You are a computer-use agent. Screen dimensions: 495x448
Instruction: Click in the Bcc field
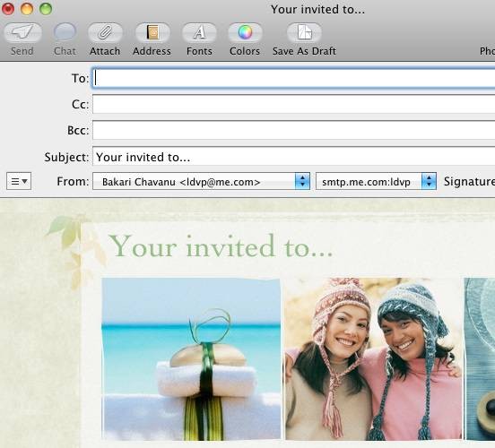point(293,130)
